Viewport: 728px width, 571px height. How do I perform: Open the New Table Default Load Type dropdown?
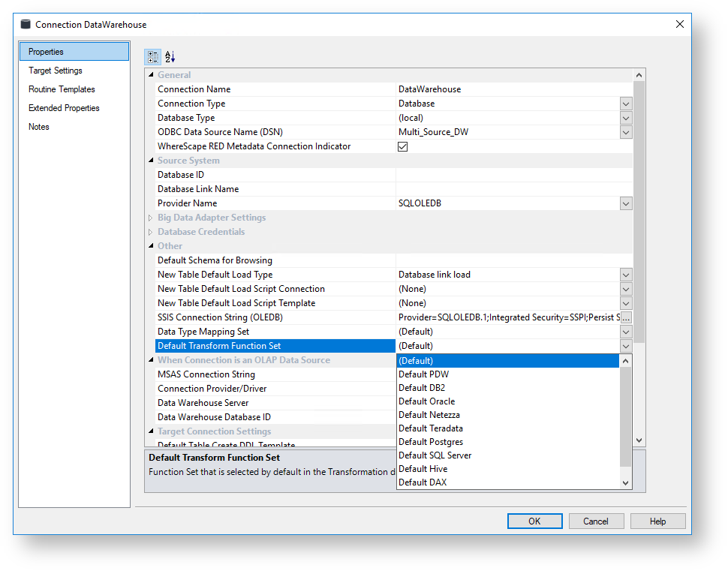(626, 275)
